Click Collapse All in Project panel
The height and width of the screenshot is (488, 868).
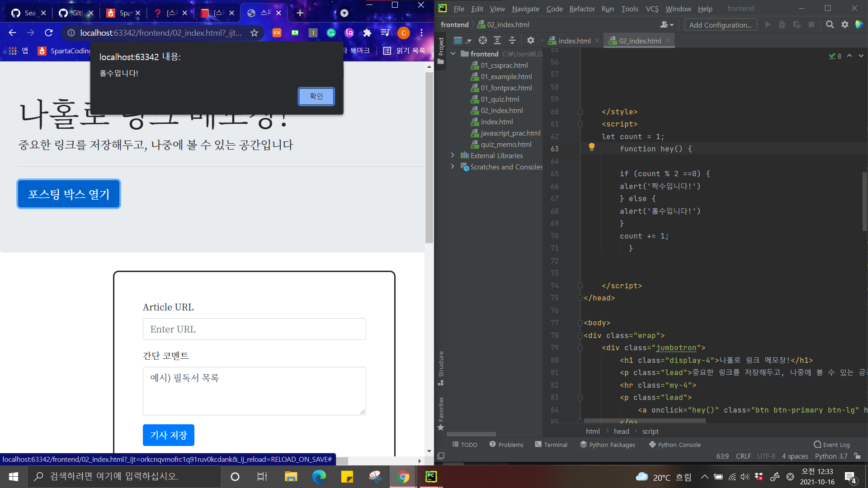point(512,41)
